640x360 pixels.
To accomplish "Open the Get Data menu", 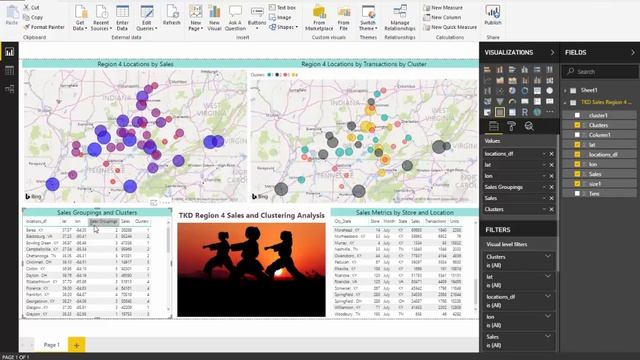I will (80, 18).
